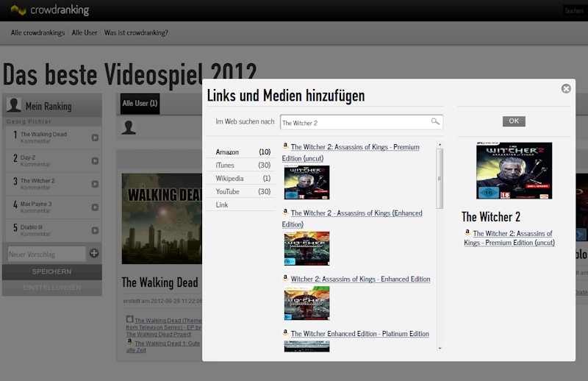Image resolution: width=588 pixels, height=381 pixels.
Task: Open Alle crowdrankings menu item
Action: coord(38,32)
